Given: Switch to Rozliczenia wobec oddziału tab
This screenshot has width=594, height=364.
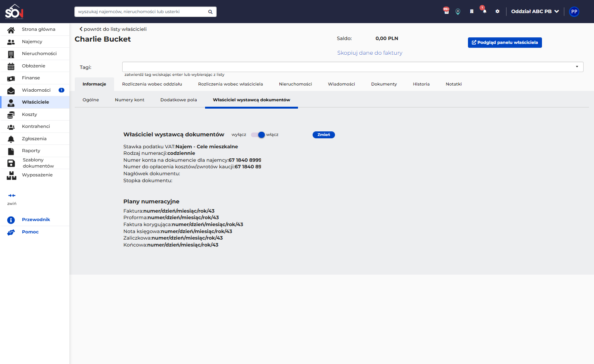Looking at the screenshot, I should point(152,84).
